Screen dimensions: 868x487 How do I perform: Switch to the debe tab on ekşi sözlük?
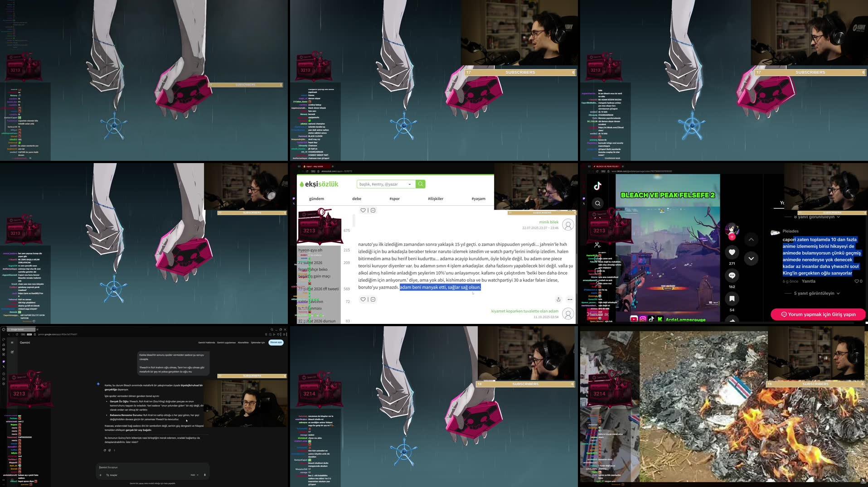coord(357,198)
